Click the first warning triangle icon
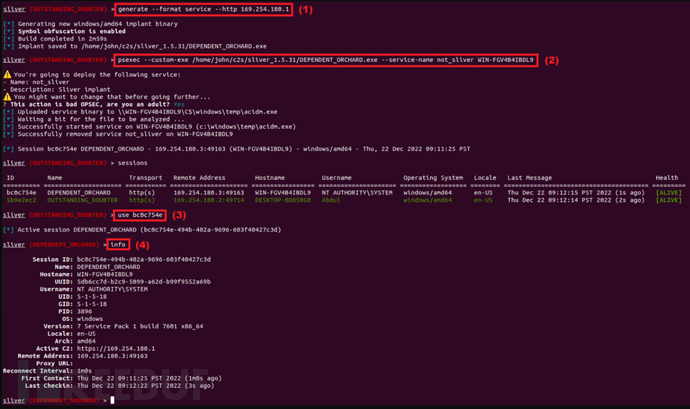 (x=7, y=74)
